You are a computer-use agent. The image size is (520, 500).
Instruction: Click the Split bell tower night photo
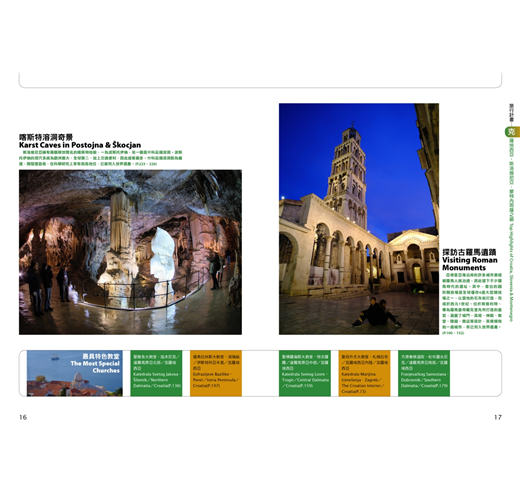coord(359,219)
